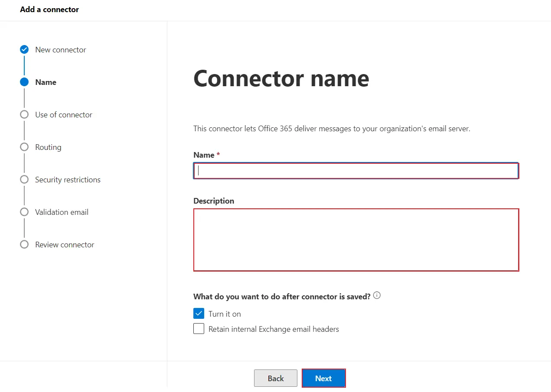Click the Review connector step circle
Screen dimensions: 551x392
coord(24,244)
